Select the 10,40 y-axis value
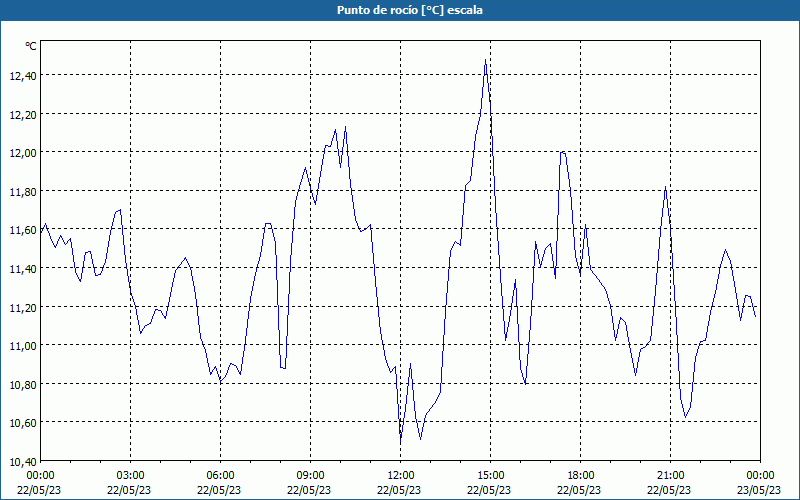Screen dimensions: 800x500 point(23,462)
